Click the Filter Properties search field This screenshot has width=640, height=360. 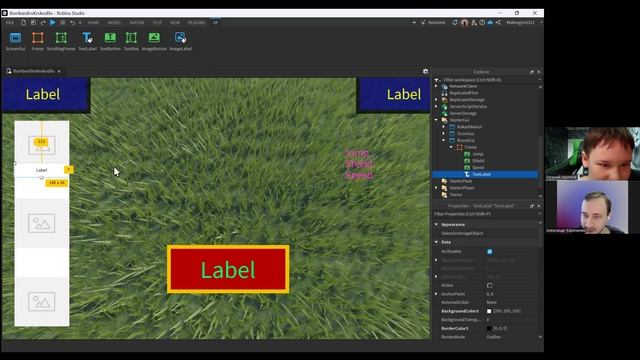coord(486,214)
